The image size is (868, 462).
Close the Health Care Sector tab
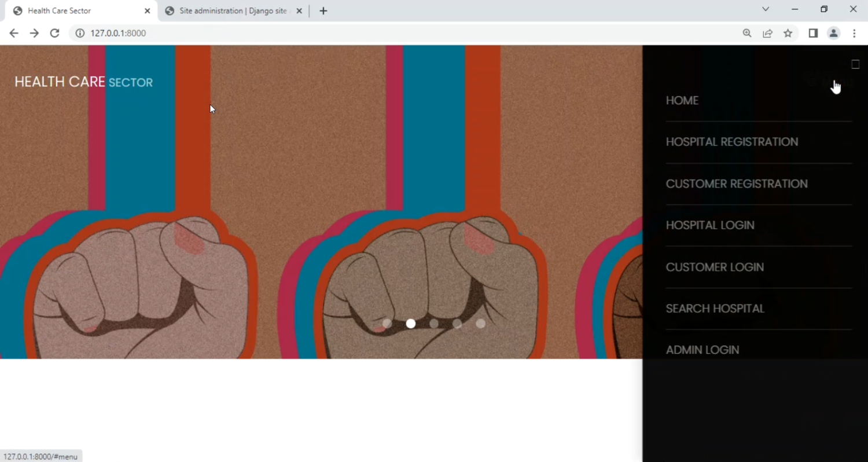147,11
